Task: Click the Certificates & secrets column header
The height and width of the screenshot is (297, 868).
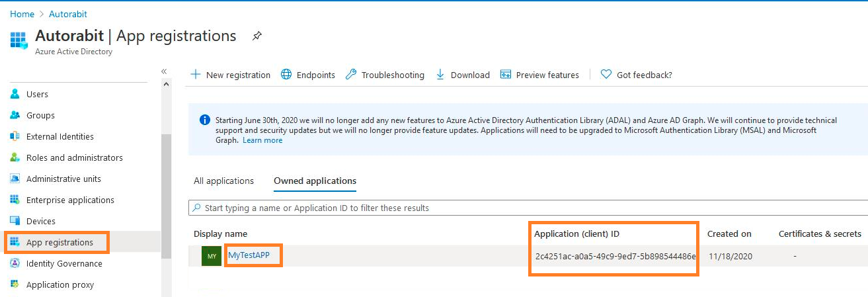Action: (820, 233)
